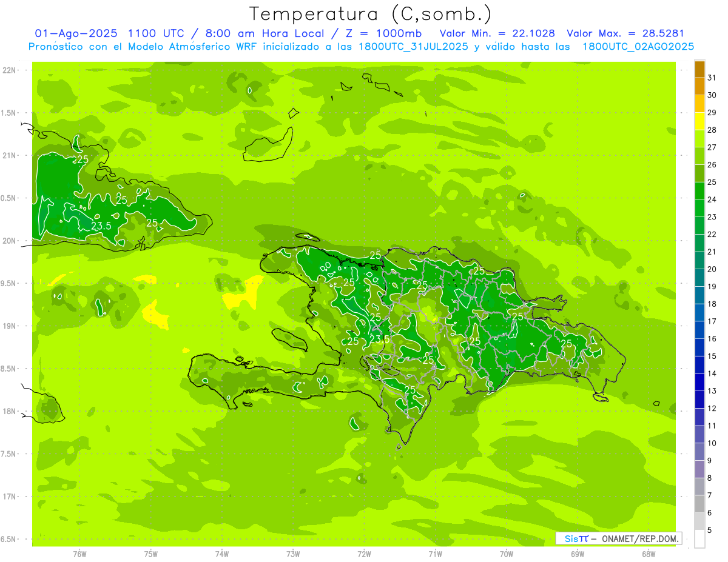Image resolution: width=728 pixels, height=562 pixels.
Task: Click the '1100 UTC' time text
Action: pyautogui.click(x=158, y=33)
